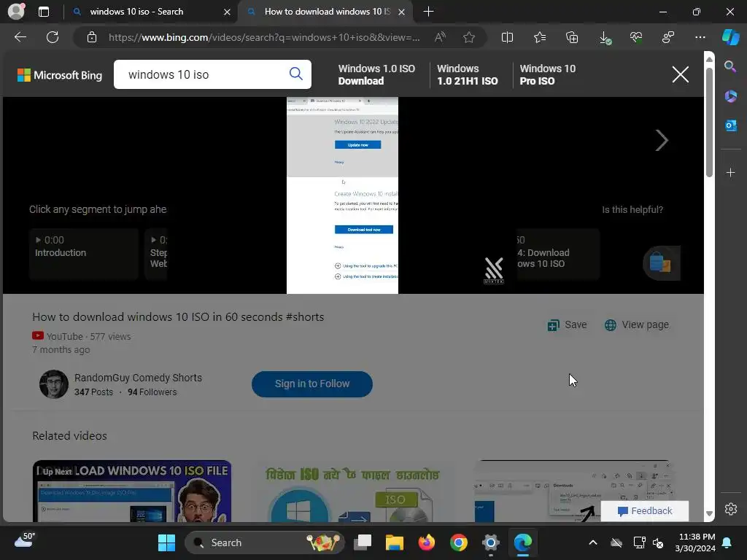Open the Edge profile avatar
747x560 pixels.
pyautogui.click(x=16, y=11)
